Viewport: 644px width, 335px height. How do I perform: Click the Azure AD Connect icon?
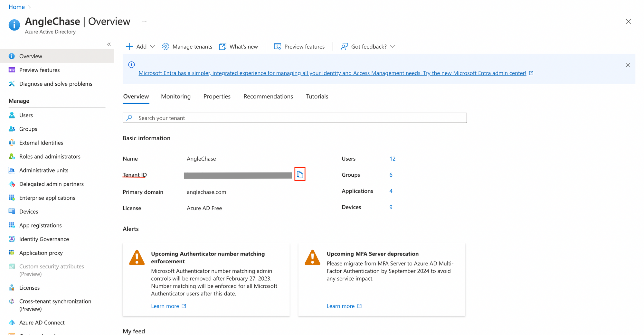click(x=12, y=323)
